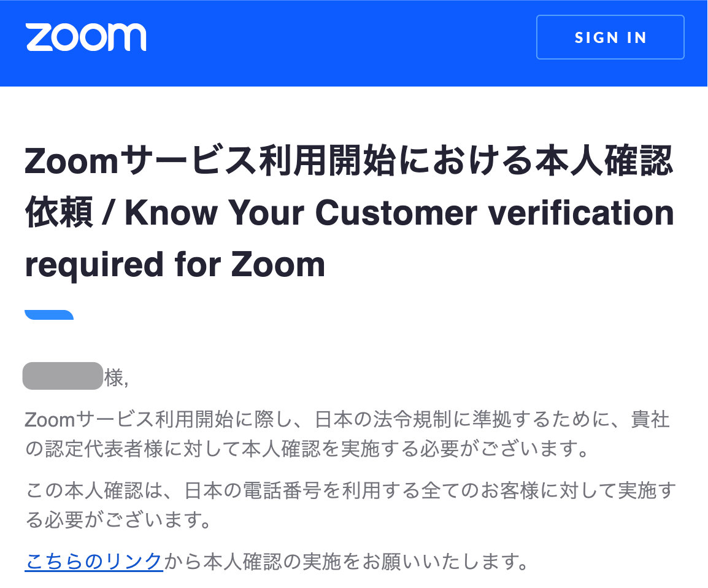
Task: Click the word Customer in the heading
Action: pos(396,212)
